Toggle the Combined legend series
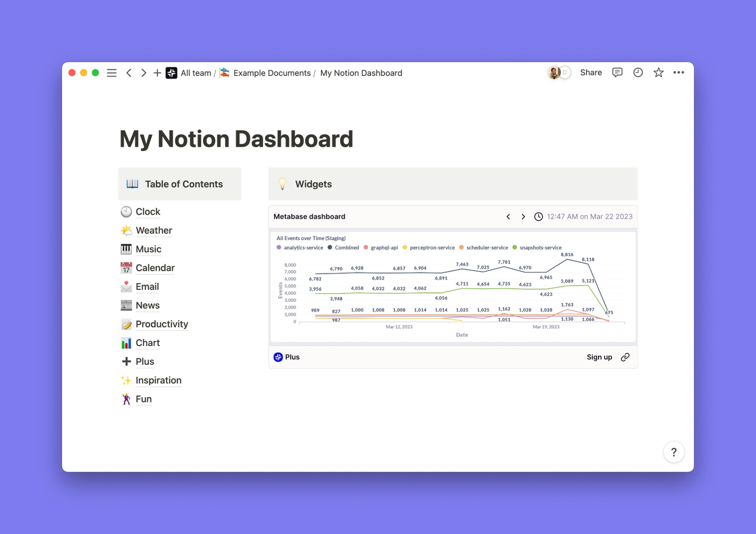756x534 pixels. (x=343, y=247)
